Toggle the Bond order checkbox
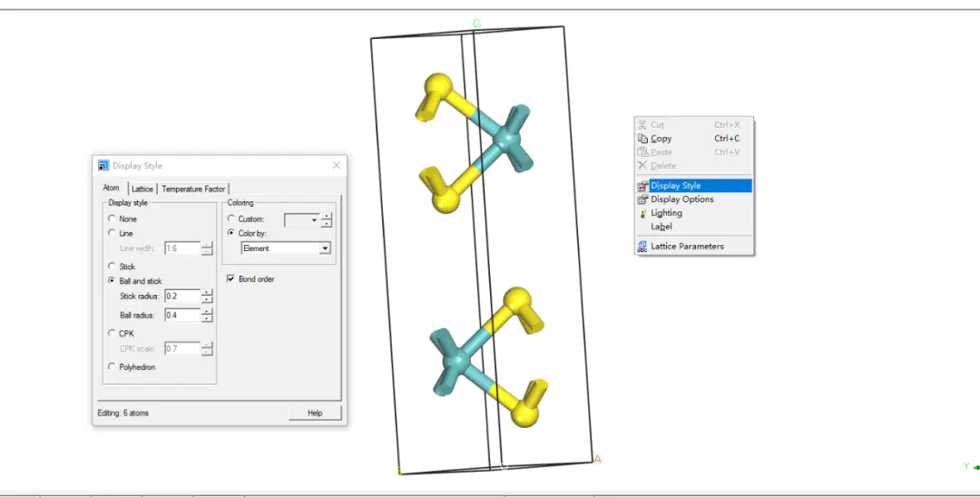The width and height of the screenshot is (980, 497). [x=230, y=278]
